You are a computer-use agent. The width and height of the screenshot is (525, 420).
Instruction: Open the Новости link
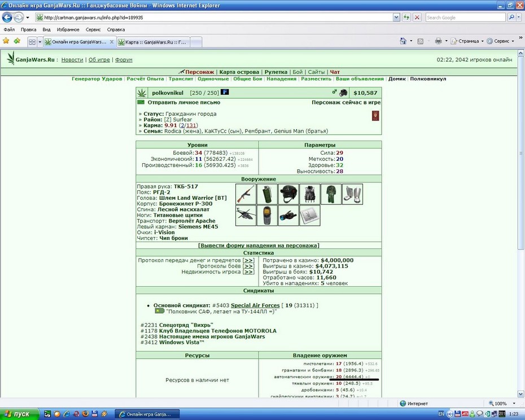(x=72, y=60)
